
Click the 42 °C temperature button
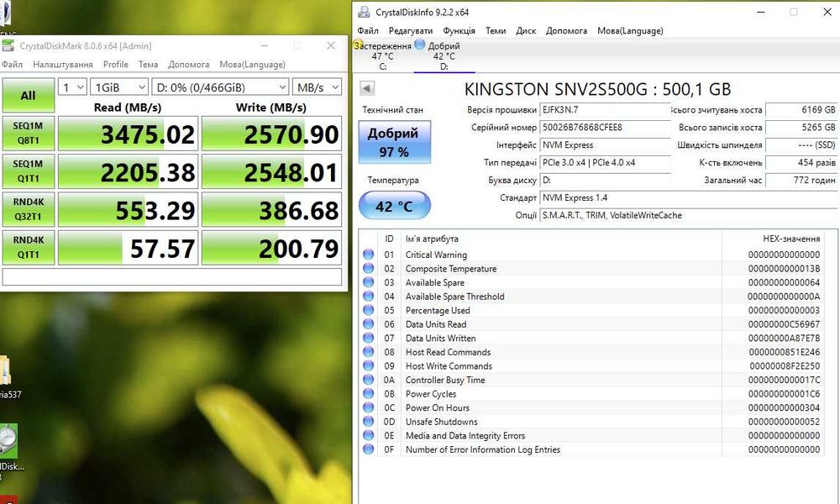[394, 206]
